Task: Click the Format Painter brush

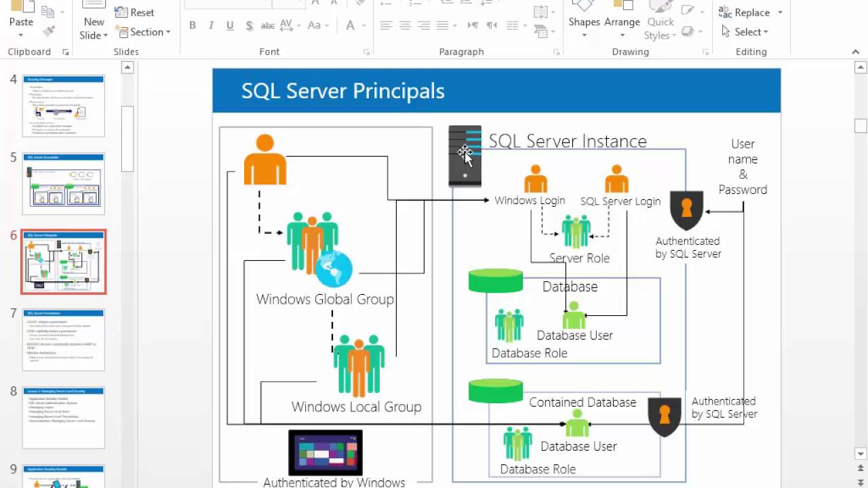Action: pyautogui.click(x=47, y=30)
